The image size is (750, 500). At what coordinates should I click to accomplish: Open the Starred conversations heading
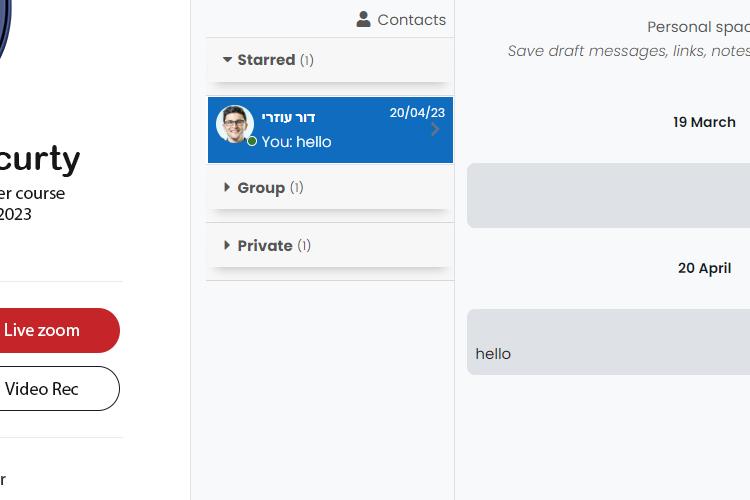pyautogui.click(x=266, y=60)
